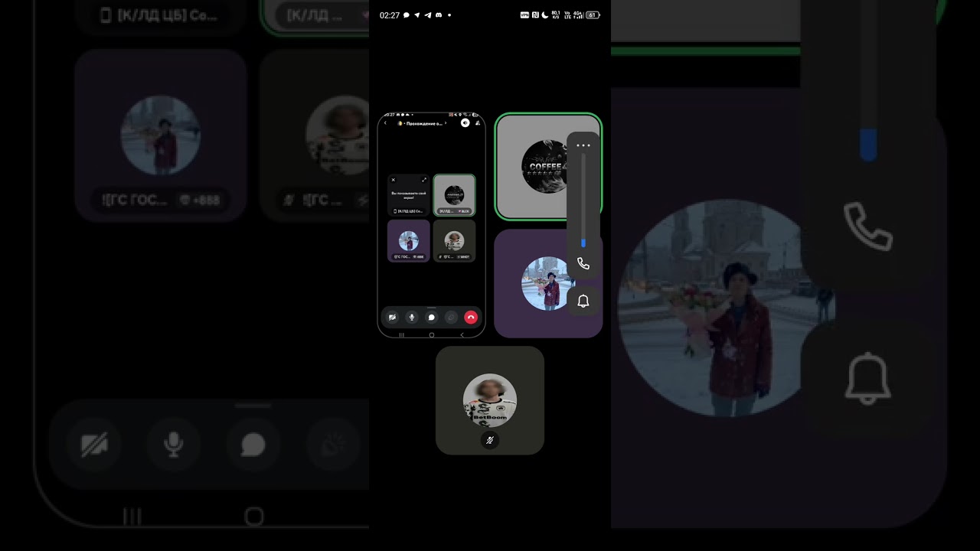Image resolution: width=980 pixels, height=551 pixels.
Task: Toggle the microphone button in preview
Action: (x=412, y=317)
